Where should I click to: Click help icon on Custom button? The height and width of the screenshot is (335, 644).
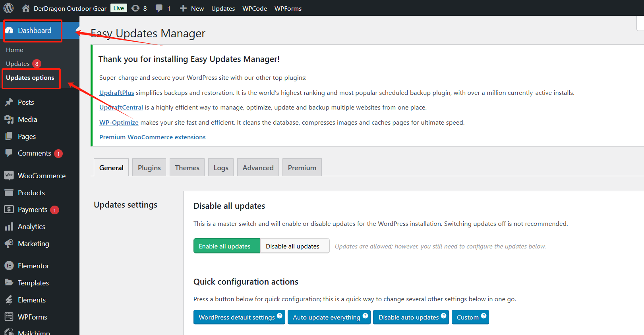coord(483,316)
